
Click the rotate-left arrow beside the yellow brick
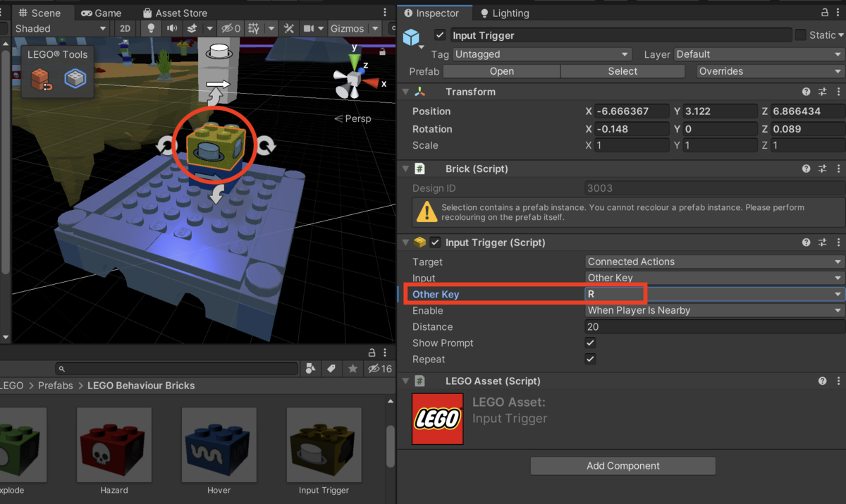[x=166, y=146]
